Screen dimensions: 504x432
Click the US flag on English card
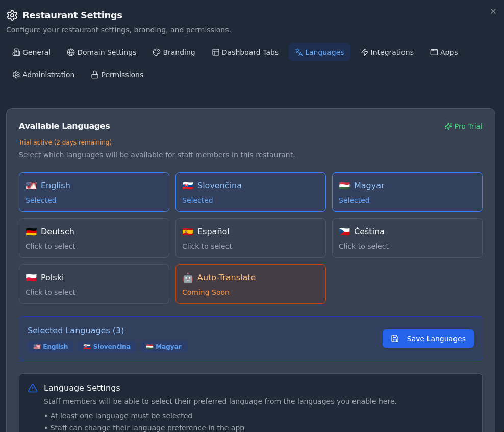tap(31, 185)
